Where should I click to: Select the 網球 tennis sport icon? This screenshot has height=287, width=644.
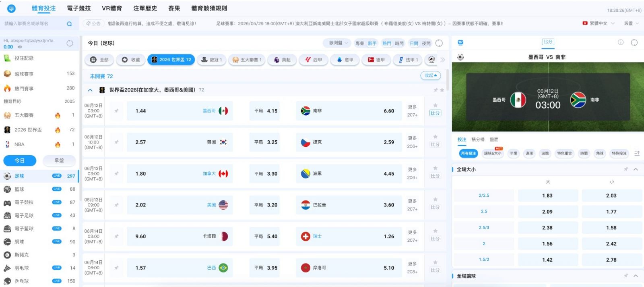7,242
